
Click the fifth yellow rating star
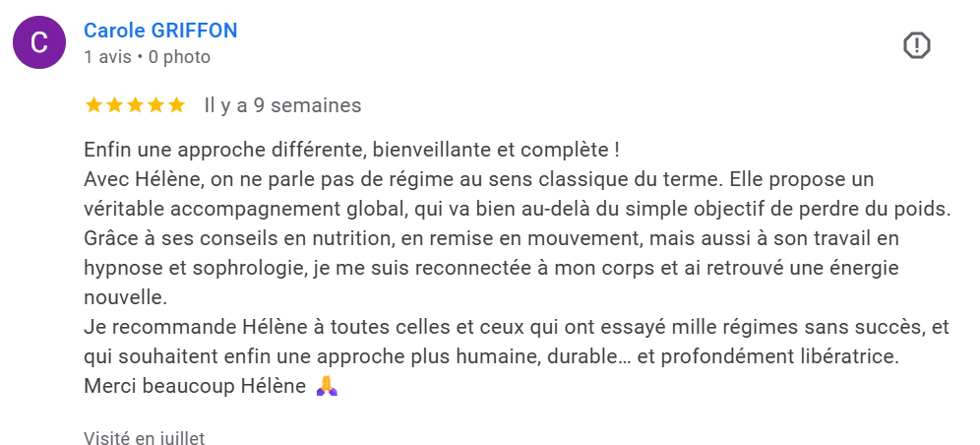(176, 105)
